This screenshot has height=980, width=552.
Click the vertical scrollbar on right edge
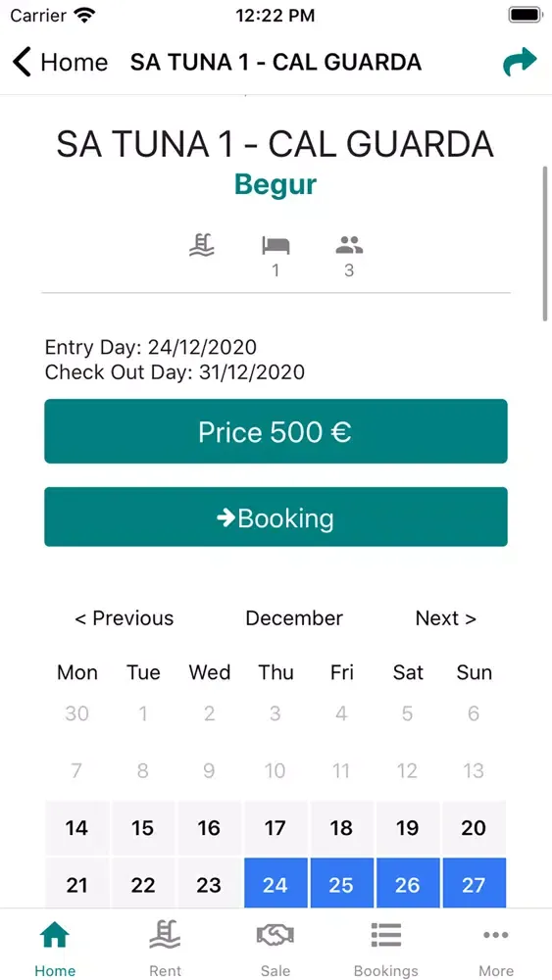(546, 244)
